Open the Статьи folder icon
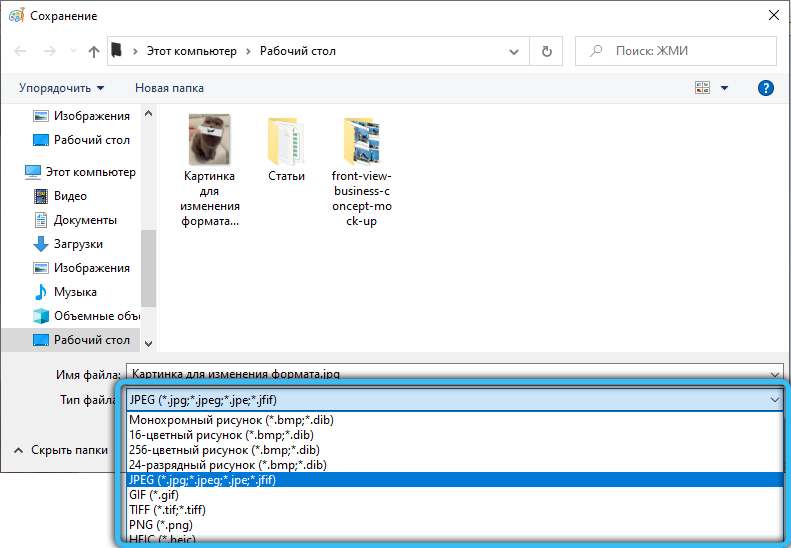791x548 pixels. pos(286,143)
